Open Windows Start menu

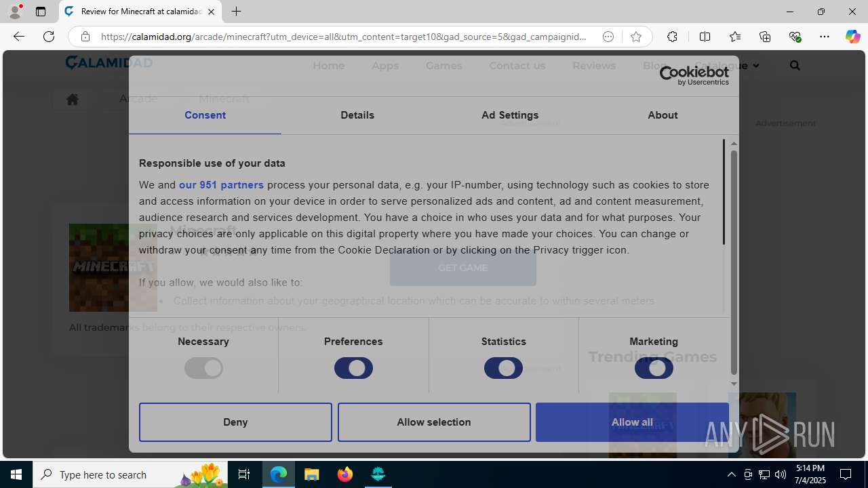click(16, 474)
